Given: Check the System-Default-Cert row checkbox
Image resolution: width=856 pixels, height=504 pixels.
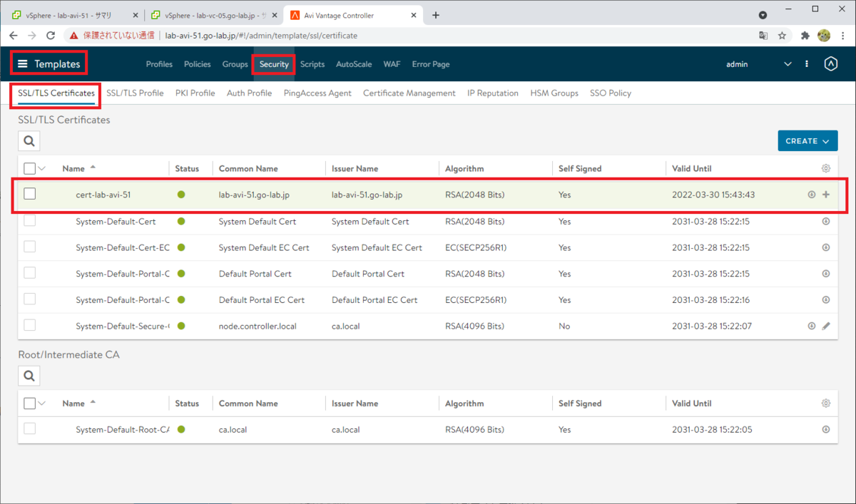Looking at the screenshot, I should (x=29, y=222).
